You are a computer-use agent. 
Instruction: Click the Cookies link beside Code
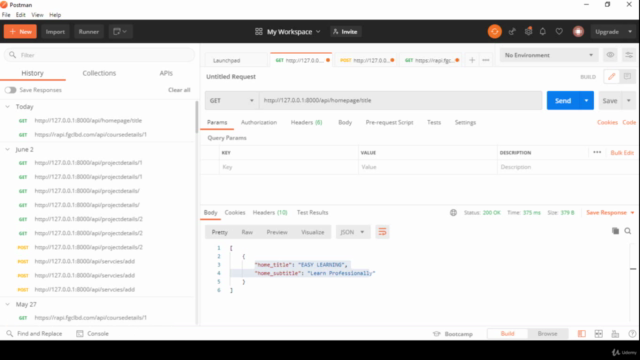point(607,122)
